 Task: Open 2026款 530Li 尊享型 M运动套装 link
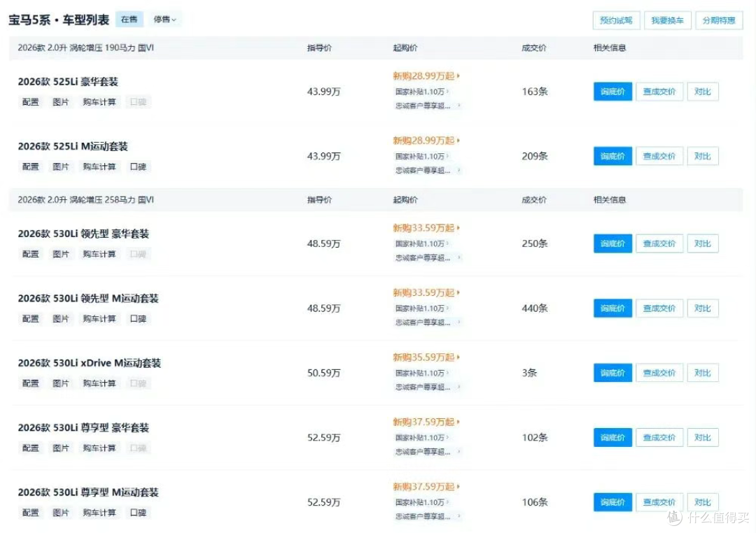[88, 492]
